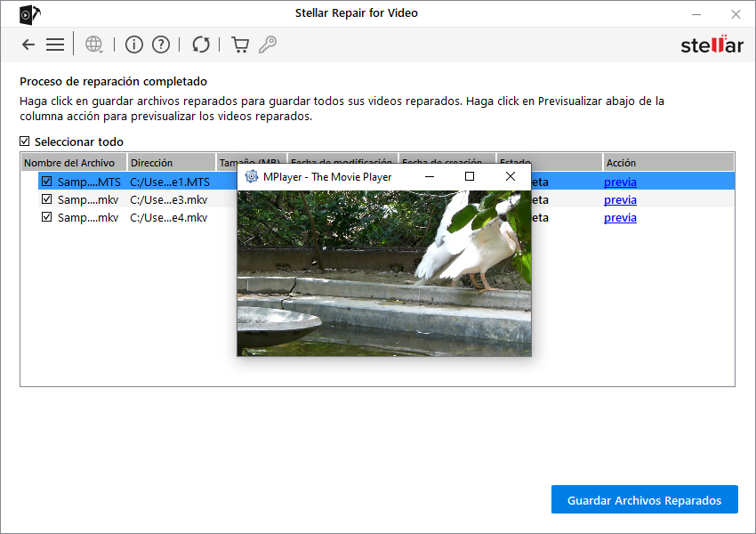
Task: Maximize the MPlayer window
Action: point(469,176)
